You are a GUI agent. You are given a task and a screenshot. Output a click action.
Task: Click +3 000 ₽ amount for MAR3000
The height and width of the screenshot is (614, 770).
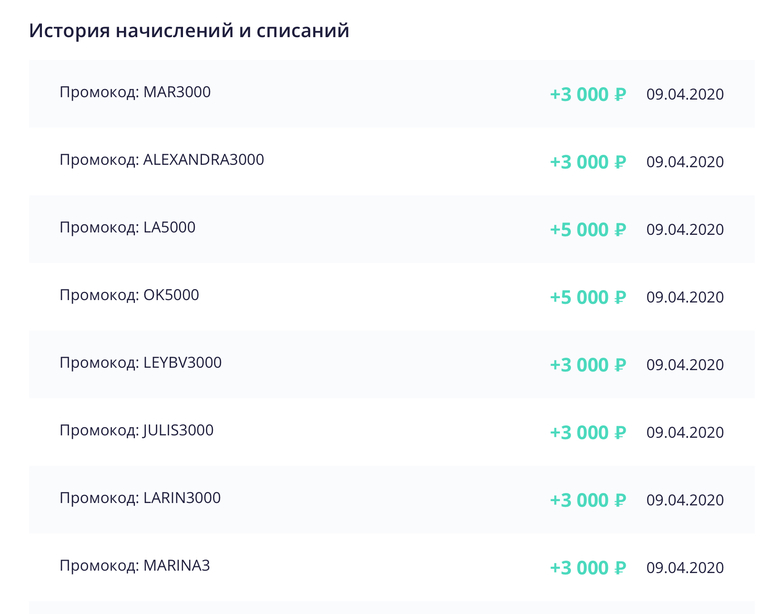click(587, 95)
